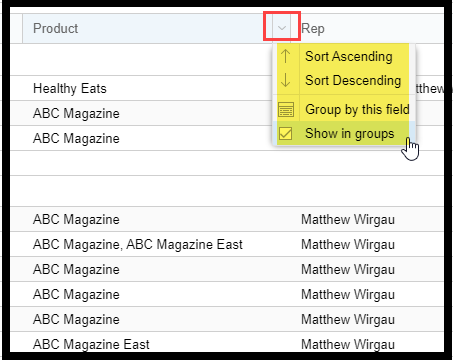
Task: Click the Sort Descending down-arrow icon
Action: click(x=285, y=80)
